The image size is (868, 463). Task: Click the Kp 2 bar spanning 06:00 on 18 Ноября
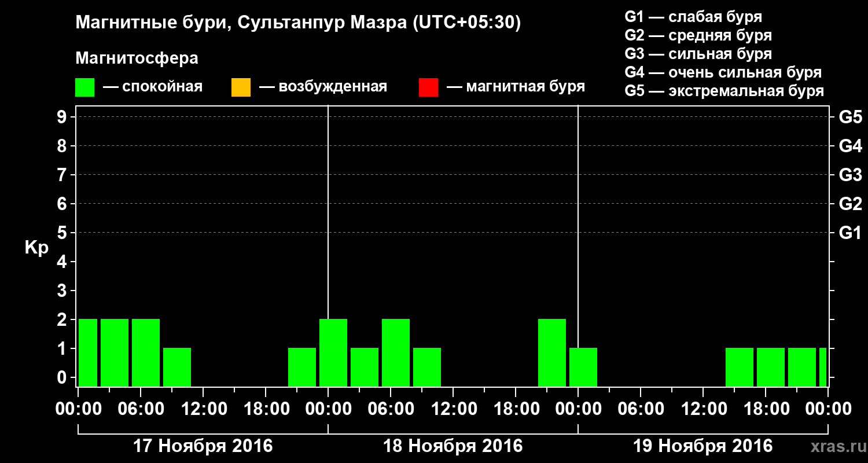pyautogui.click(x=396, y=352)
